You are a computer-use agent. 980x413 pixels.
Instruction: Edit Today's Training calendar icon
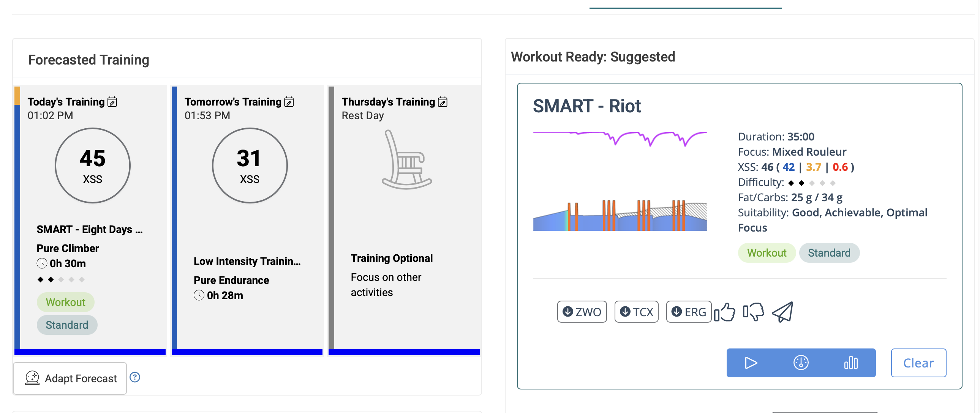112,102
